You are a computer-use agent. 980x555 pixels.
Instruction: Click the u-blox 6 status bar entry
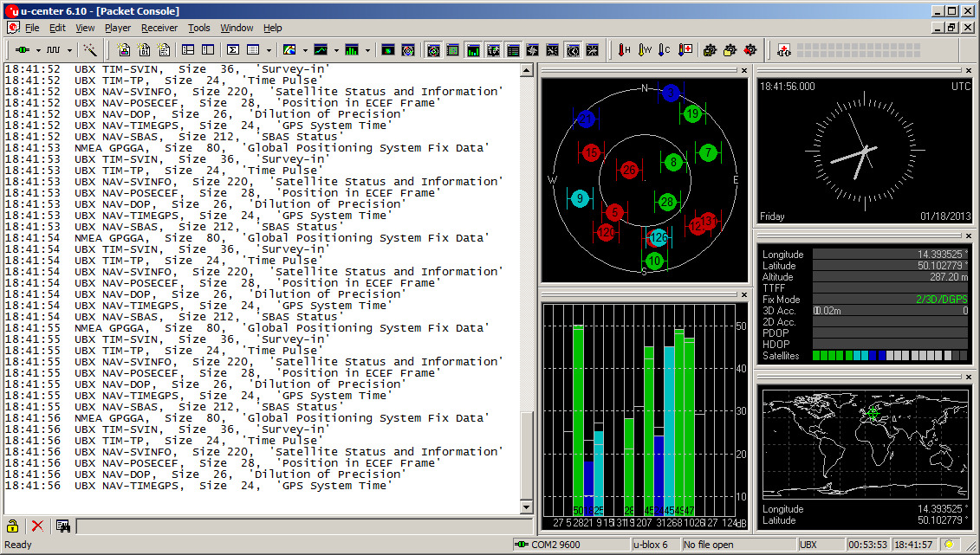point(655,545)
